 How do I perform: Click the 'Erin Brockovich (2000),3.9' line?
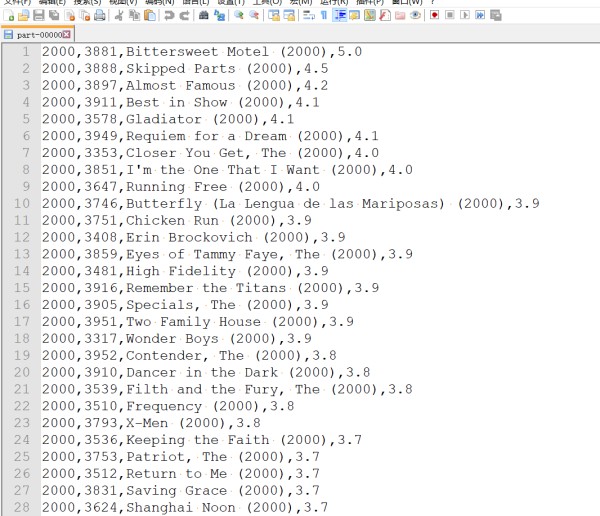tap(194, 237)
